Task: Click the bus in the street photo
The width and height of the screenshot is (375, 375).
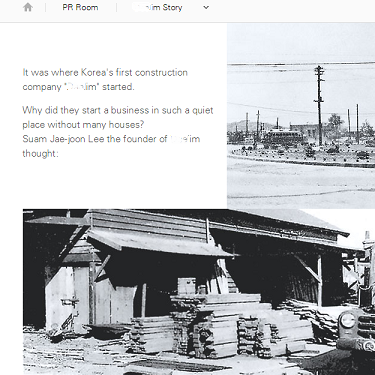Action: pyautogui.click(x=283, y=137)
